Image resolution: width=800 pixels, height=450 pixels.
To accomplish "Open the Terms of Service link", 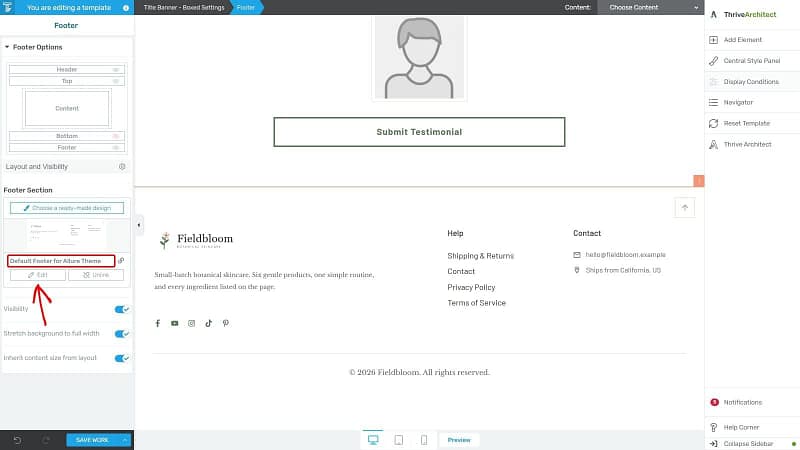I will [477, 303].
